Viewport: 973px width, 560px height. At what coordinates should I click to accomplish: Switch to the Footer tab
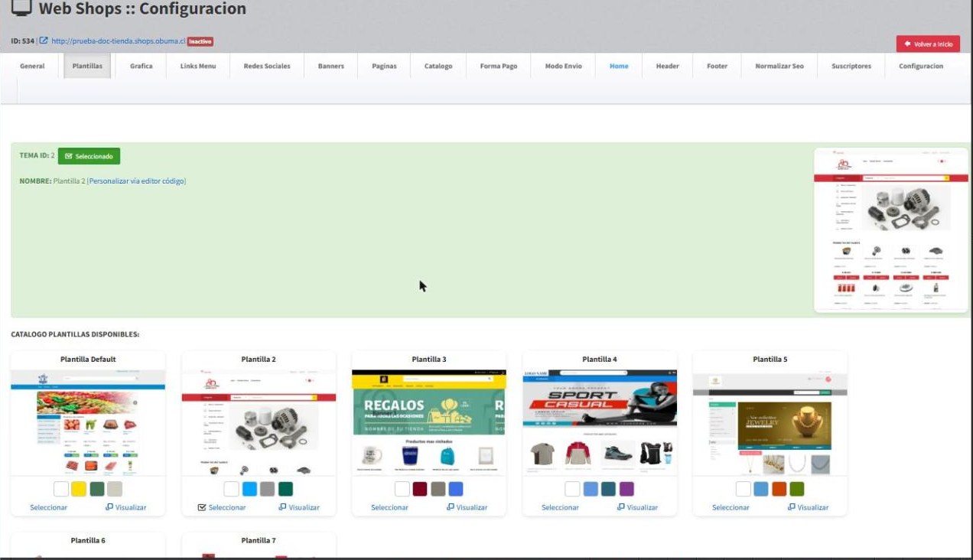point(718,66)
